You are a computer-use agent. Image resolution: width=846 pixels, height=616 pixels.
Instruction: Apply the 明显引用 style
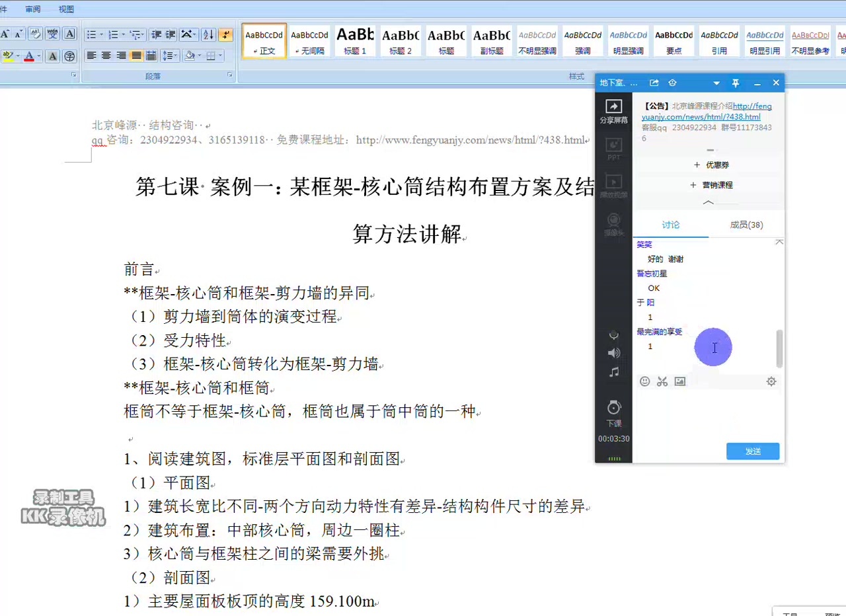[765, 41]
